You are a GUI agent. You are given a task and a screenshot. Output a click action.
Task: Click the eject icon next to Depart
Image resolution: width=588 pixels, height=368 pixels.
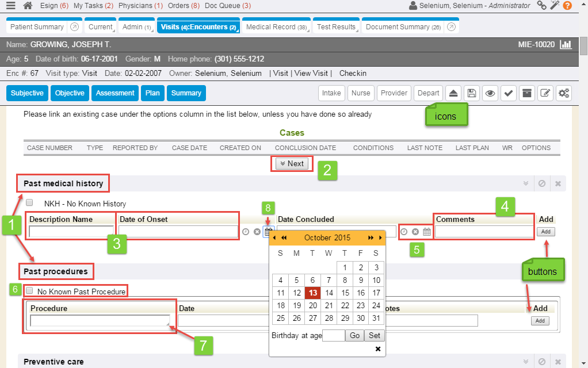click(453, 93)
